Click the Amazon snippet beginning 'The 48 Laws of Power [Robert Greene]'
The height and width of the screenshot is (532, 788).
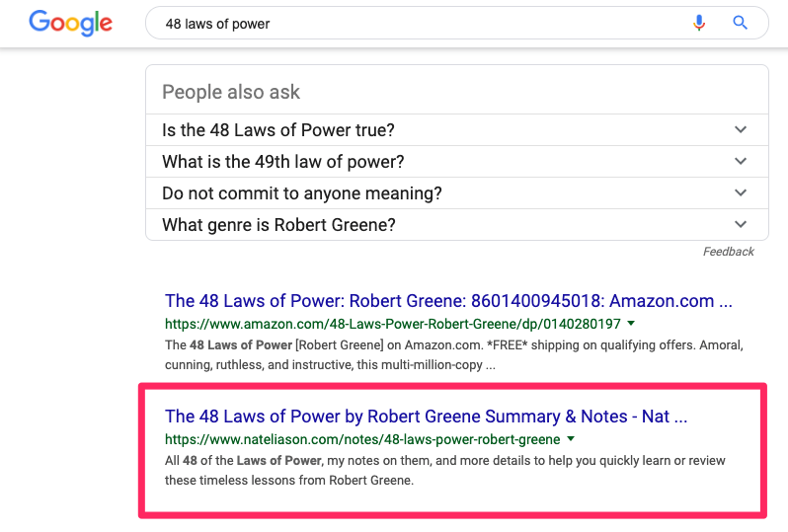[x=454, y=354]
